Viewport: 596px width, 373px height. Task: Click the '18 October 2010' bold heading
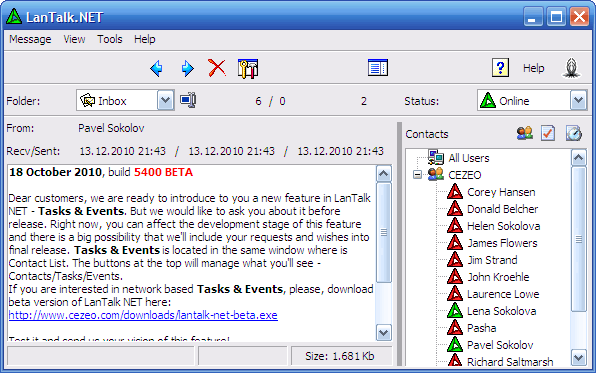55,172
